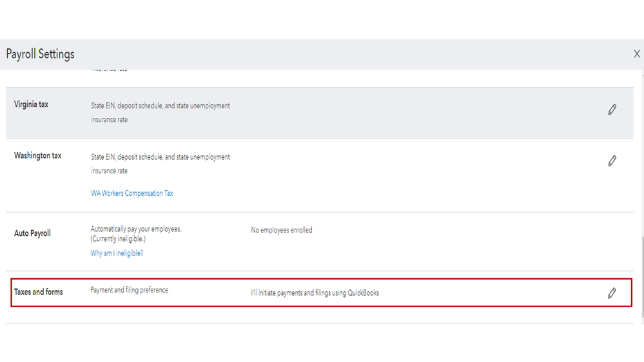Viewport: 644px width, 362px height.
Task: Click 'Automatically pay your employees' text
Action: tap(136, 229)
